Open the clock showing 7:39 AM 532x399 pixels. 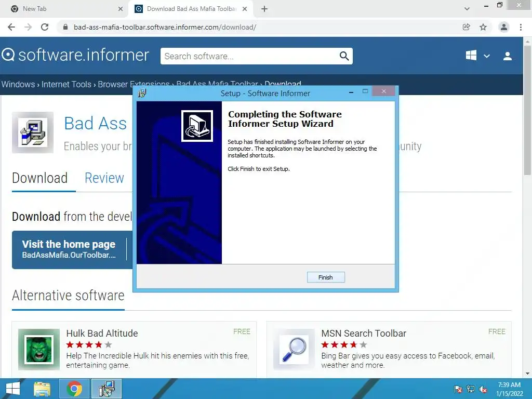[x=509, y=389]
